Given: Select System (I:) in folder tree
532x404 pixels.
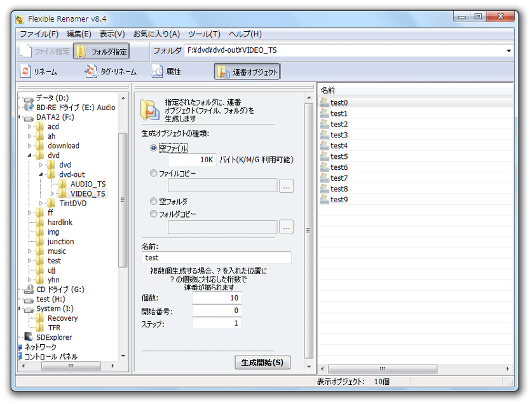Looking at the screenshot, I should 55,309.
